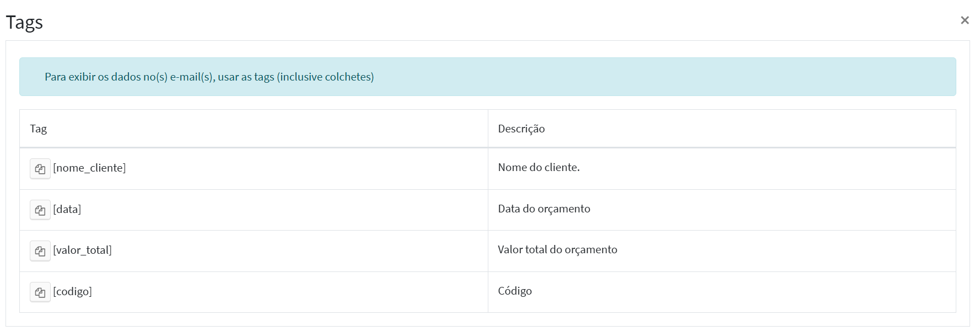Click the 'Valor total do orçamento' description
Screen dimensions: 980x336
click(558, 249)
